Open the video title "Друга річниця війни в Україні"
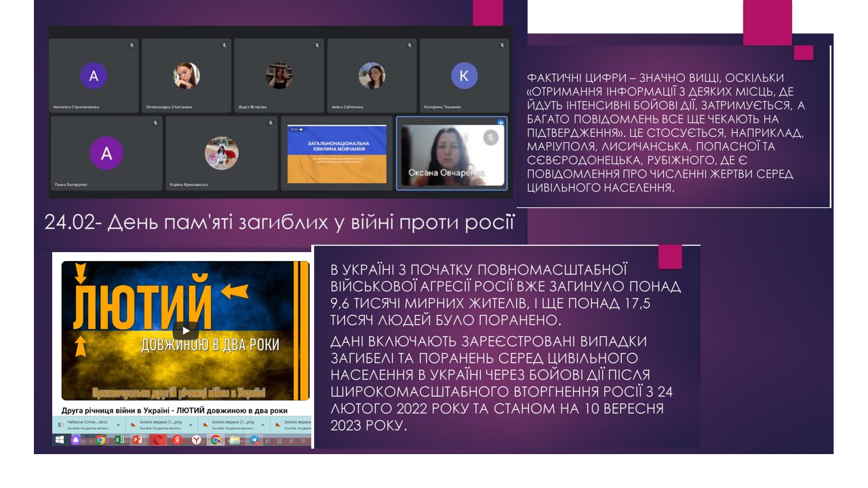 pyautogui.click(x=174, y=410)
